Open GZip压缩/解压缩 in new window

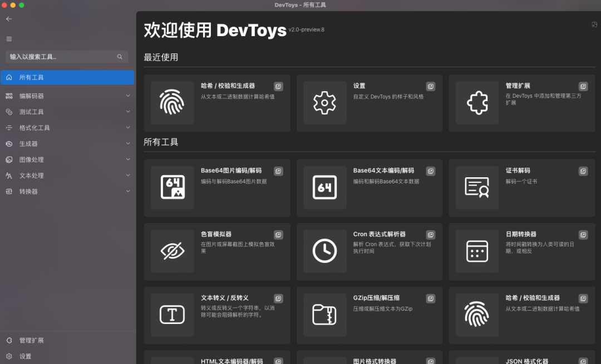431,298
